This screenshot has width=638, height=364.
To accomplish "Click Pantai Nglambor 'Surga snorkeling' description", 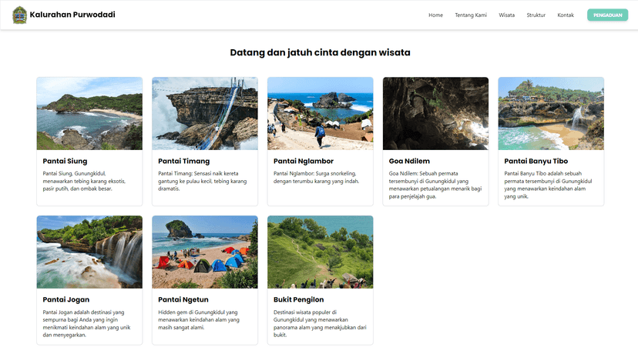I will pos(316,178).
